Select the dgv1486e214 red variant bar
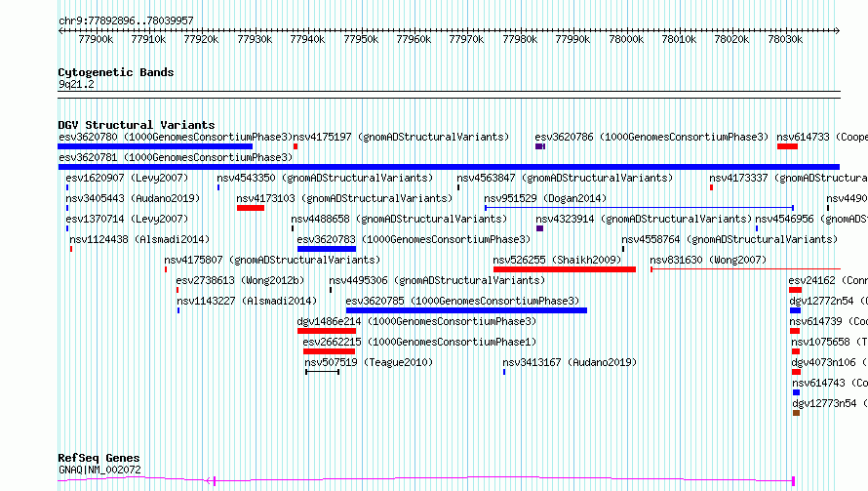Image resolution: width=868 pixels, height=491 pixels. tap(327, 331)
